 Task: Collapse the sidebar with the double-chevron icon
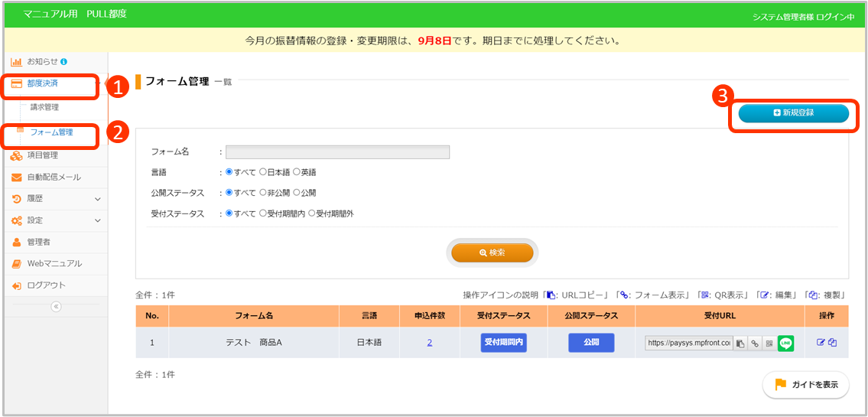click(x=56, y=307)
